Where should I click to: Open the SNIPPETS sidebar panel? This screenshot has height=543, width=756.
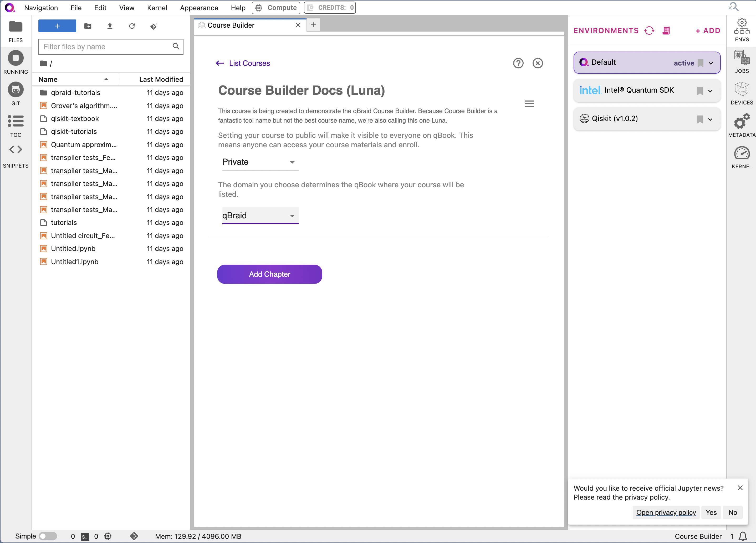pos(16,156)
